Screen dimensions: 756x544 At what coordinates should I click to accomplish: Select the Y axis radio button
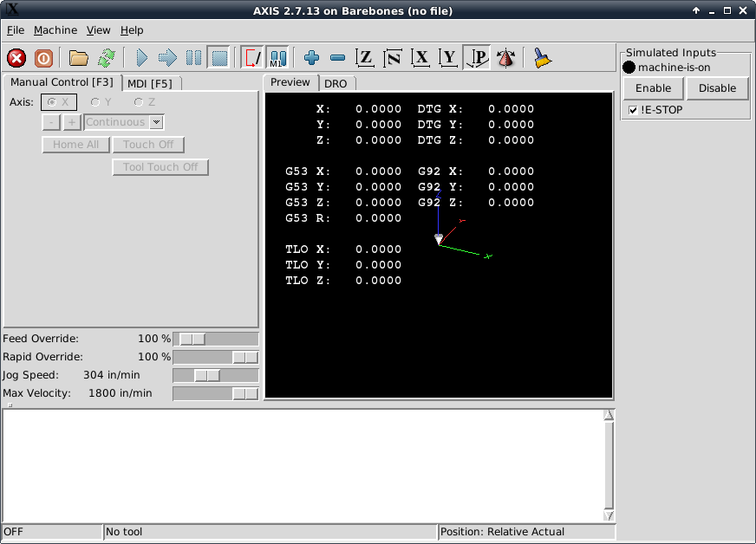[x=96, y=102]
